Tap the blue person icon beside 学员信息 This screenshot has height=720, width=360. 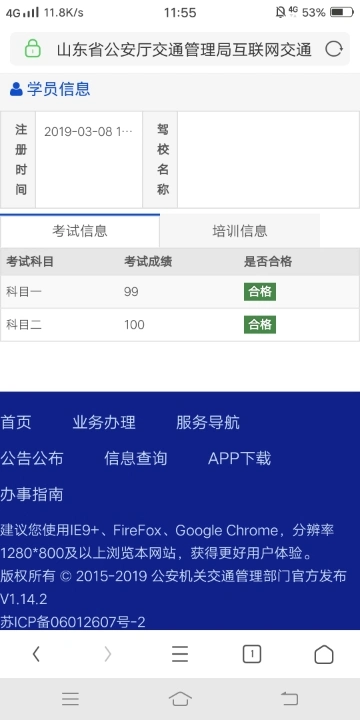click(x=16, y=89)
